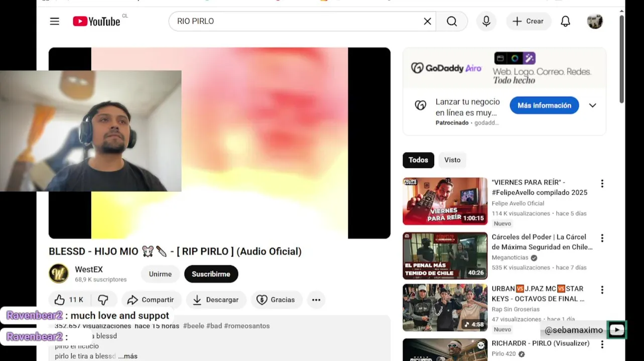644x361 pixels.
Task: Open the notifications bell
Action: pos(565,21)
